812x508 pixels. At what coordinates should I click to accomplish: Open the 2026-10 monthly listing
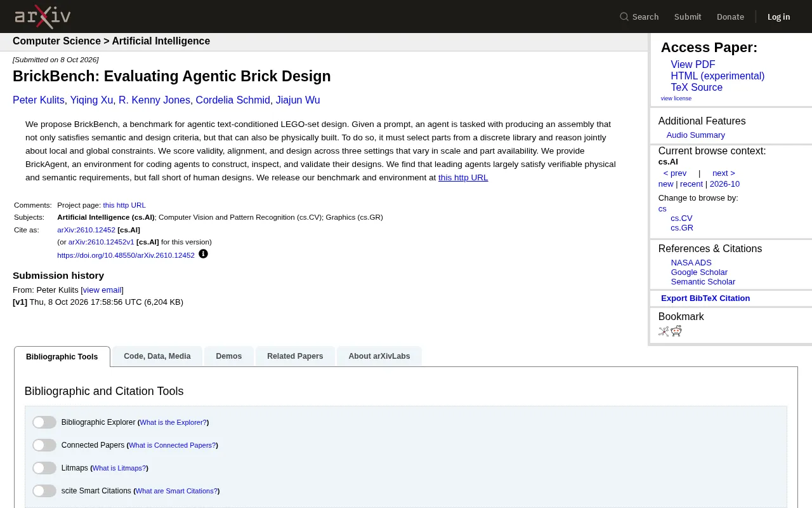(x=724, y=184)
